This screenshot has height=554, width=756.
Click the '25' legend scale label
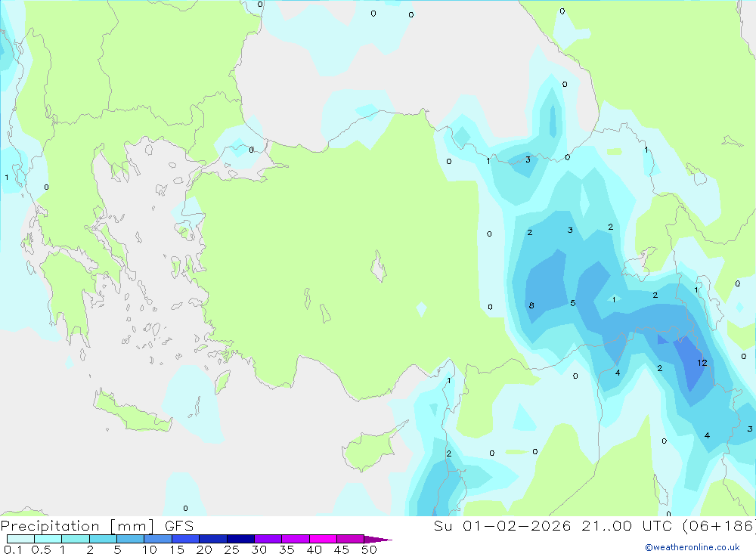pyautogui.click(x=231, y=549)
